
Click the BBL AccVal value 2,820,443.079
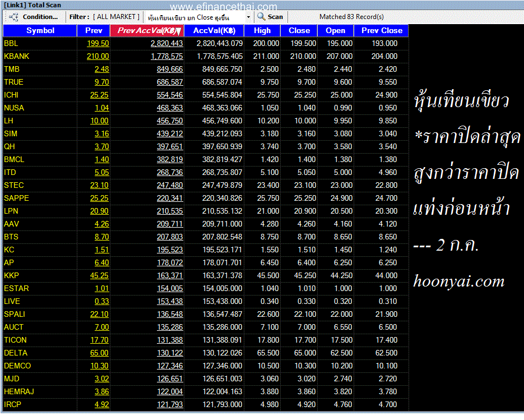[x=220, y=44]
